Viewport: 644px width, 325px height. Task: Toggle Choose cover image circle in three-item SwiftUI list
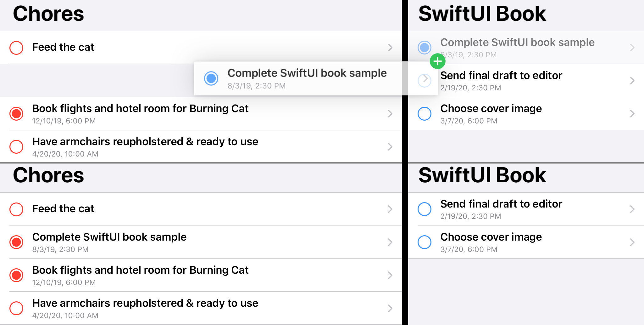(x=424, y=114)
